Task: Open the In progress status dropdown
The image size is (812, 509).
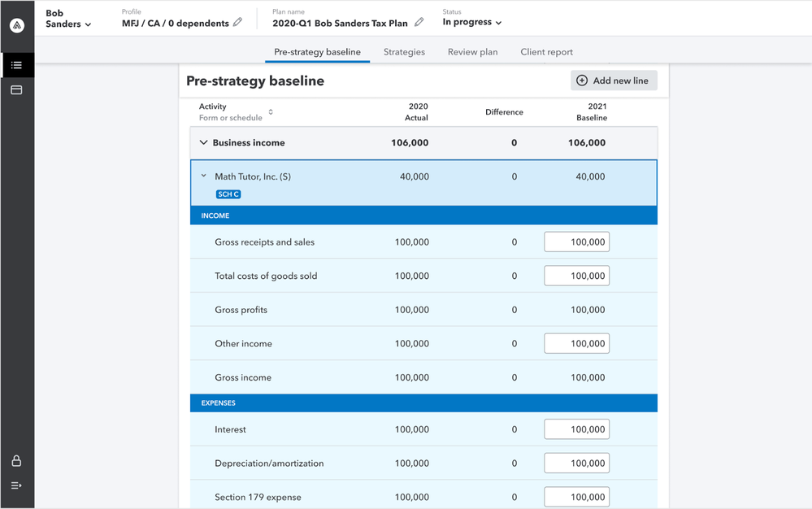Action: [472, 23]
